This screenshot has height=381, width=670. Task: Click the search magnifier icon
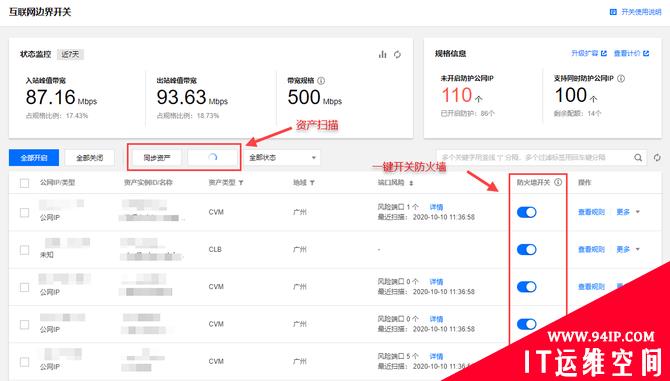(x=638, y=158)
